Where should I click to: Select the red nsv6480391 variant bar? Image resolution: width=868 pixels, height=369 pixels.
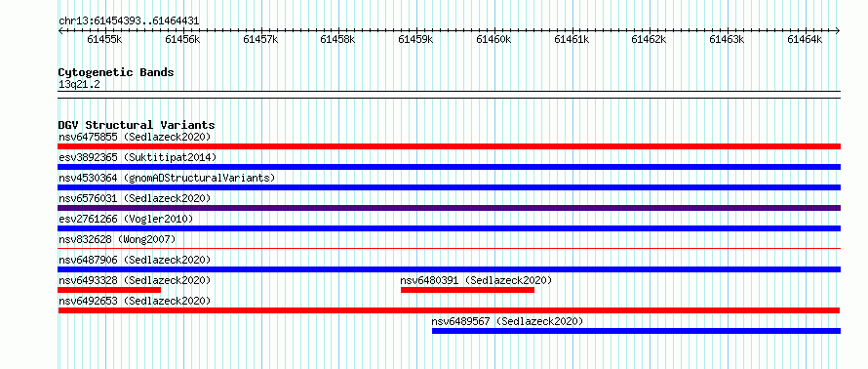coord(468,290)
